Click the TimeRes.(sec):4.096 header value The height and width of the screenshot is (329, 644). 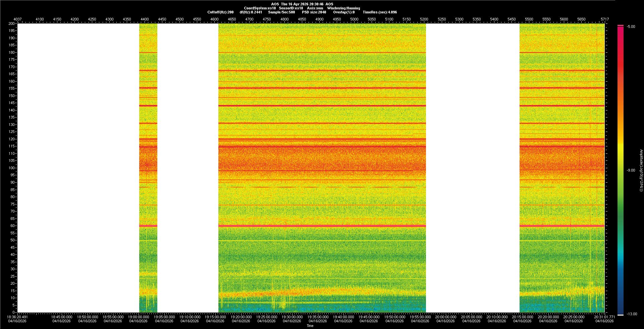(x=380, y=12)
